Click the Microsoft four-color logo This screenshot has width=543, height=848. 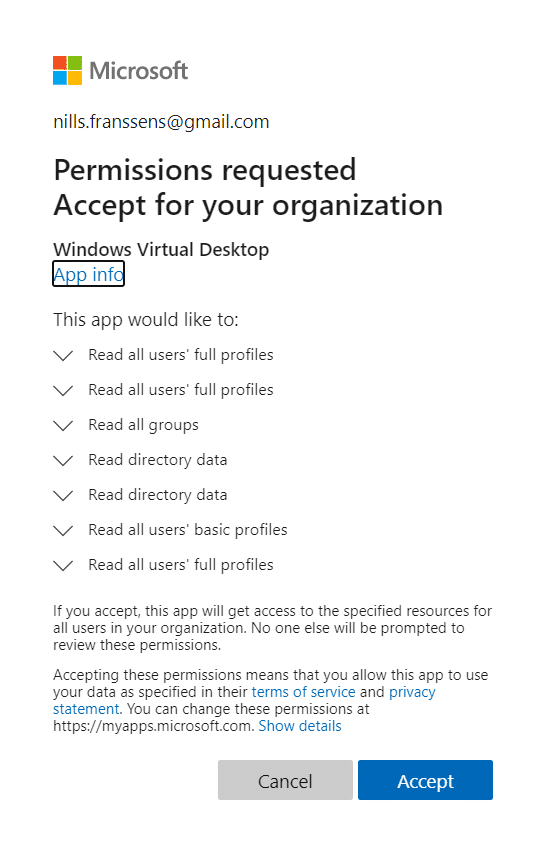point(68,70)
